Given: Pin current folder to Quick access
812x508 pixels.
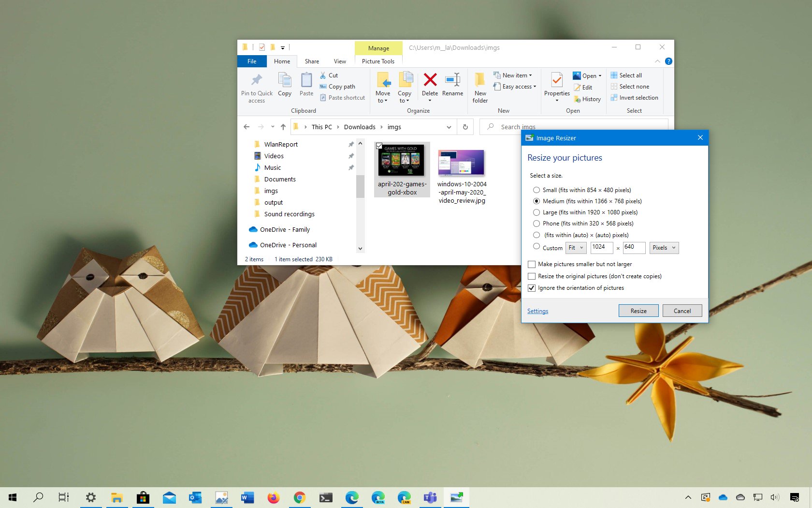Looking at the screenshot, I should [256, 87].
